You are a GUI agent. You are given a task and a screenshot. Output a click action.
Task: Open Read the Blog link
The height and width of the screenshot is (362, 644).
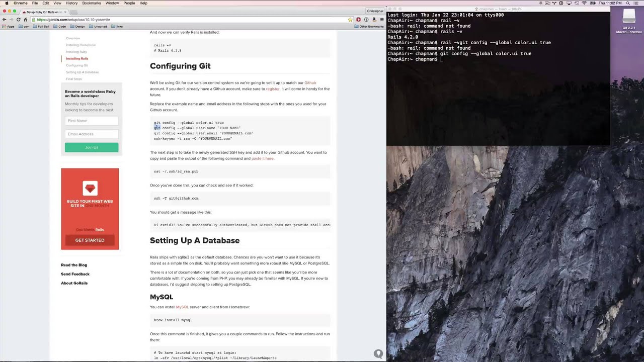pos(74,265)
